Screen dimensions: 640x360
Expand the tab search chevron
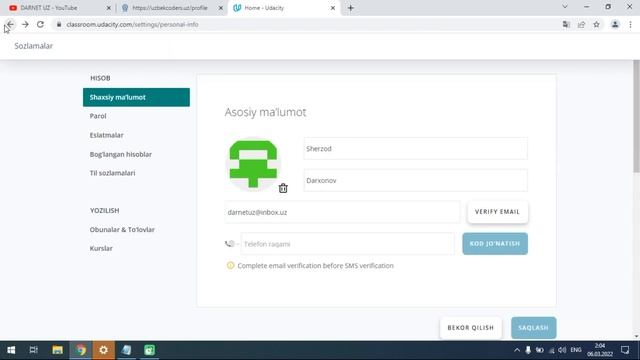point(565,7)
